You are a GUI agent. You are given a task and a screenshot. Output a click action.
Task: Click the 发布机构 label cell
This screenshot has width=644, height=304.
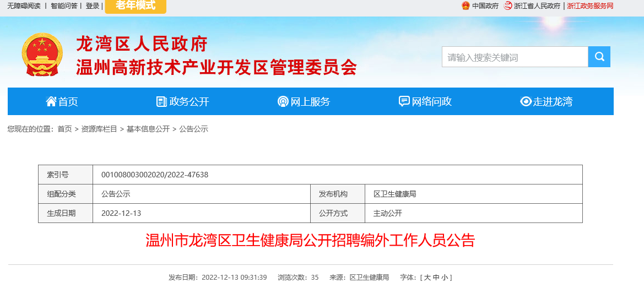point(338,194)
